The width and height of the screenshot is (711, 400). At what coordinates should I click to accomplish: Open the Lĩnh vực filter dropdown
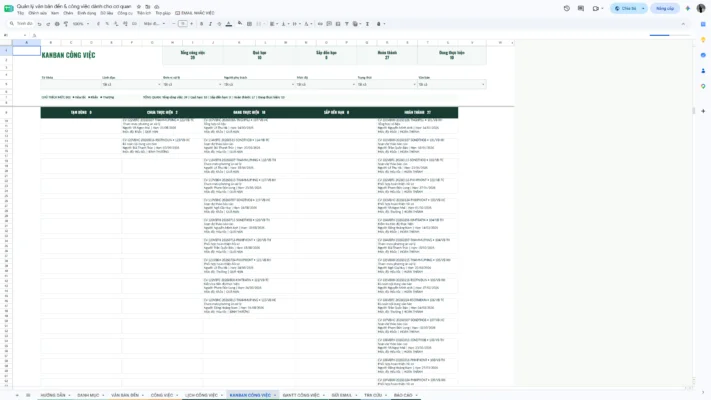click(x=131, y=84)
